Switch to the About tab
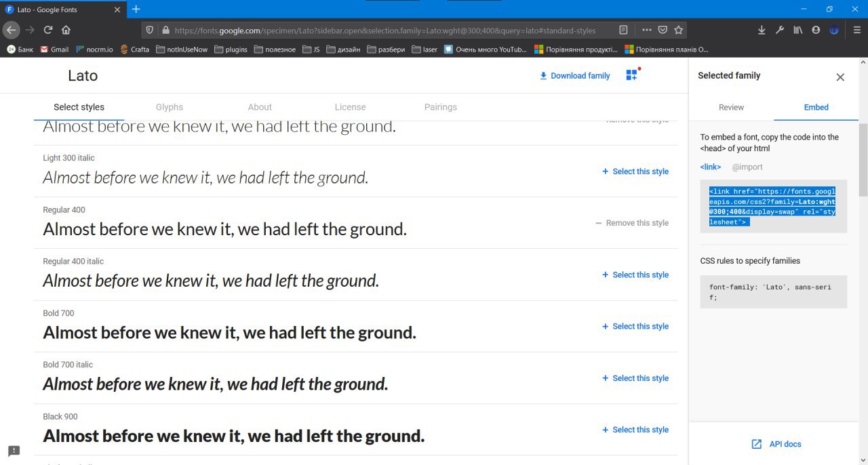This screenshot has height=465, width=868. (x=260, y=107)
